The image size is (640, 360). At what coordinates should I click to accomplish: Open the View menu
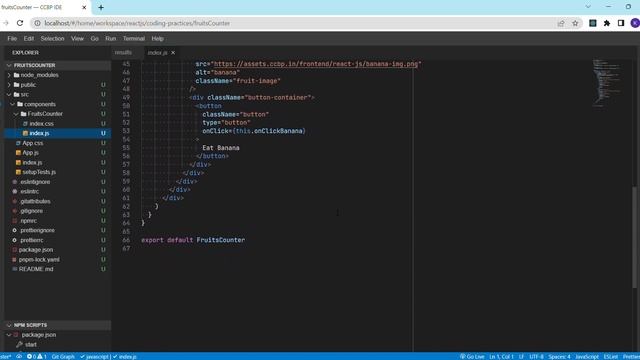click(x=77, y=38)
